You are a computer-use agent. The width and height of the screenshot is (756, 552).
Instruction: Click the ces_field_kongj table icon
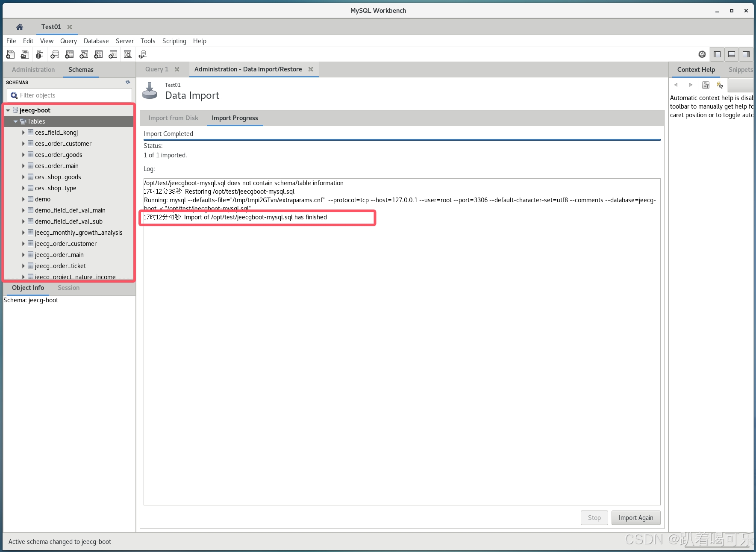pyautogui.click(x=31, y=133)
